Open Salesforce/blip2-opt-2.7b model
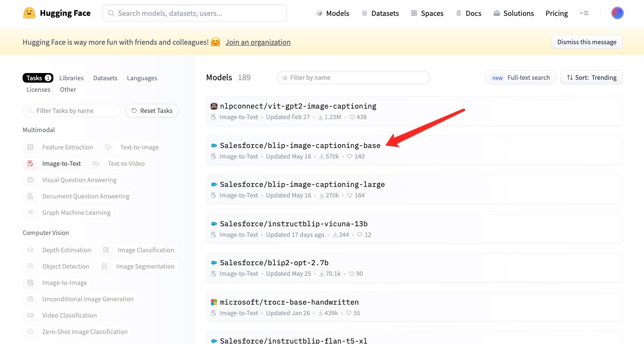The width and height of the screenshot is (644, 344). click(x=414, y=268)
